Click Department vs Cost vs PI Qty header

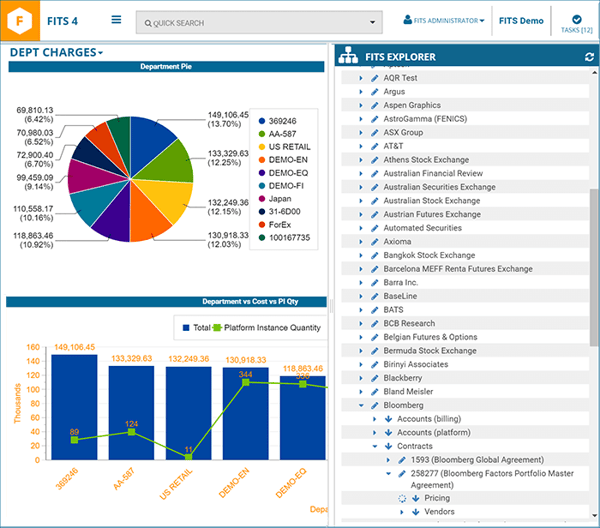click(166, 301)
